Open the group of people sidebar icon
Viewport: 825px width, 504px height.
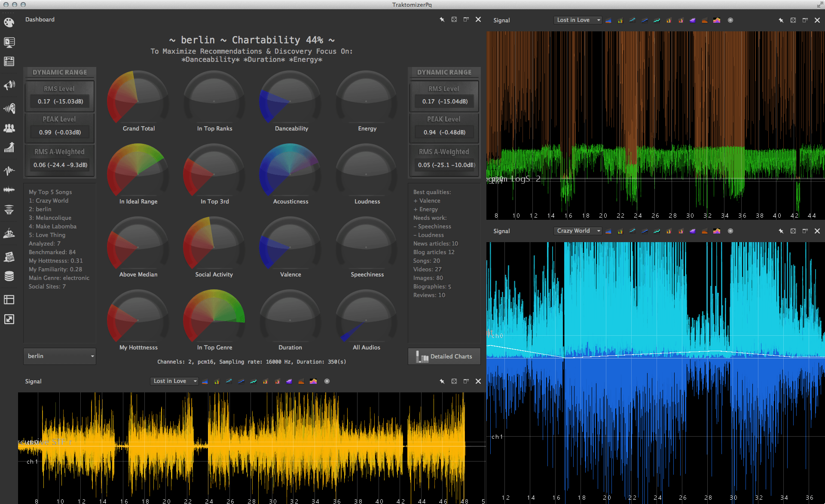9,128
